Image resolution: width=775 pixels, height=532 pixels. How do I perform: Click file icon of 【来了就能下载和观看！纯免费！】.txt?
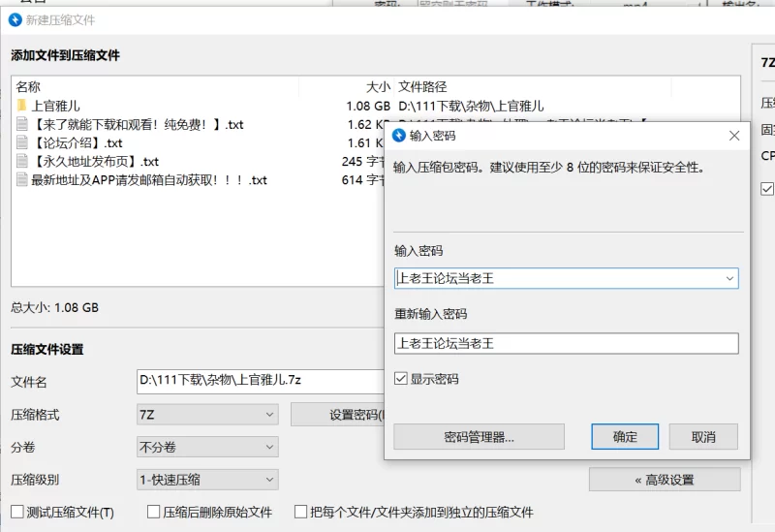pos(21,124)
